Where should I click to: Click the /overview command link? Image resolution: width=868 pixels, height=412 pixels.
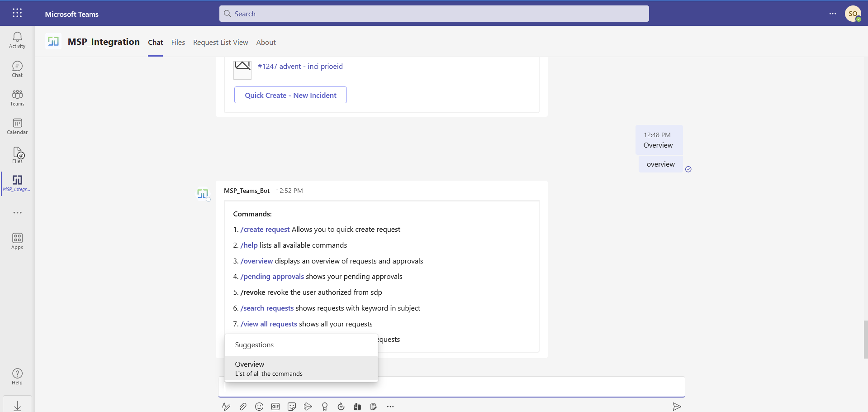tap(257, 261)
